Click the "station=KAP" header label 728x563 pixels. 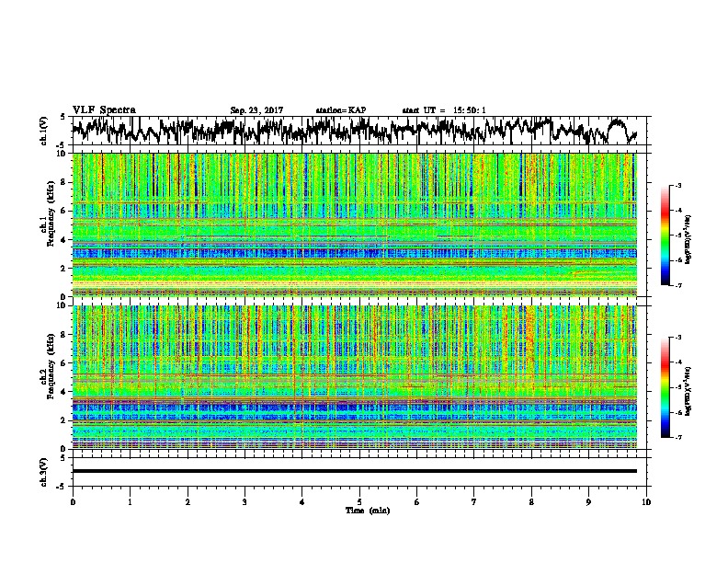341,110
